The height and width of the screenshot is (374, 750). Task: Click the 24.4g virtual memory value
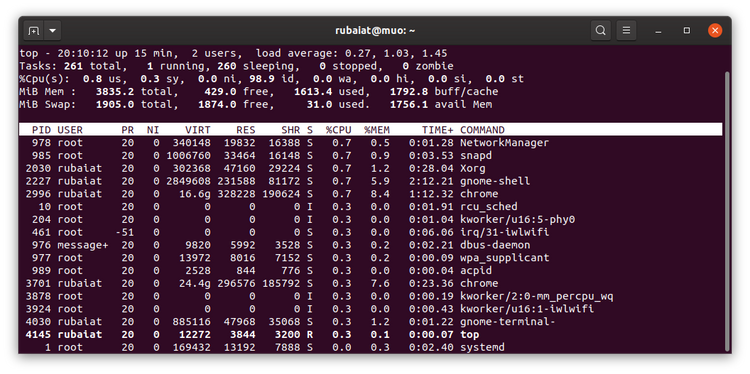[x=195, y=283]
